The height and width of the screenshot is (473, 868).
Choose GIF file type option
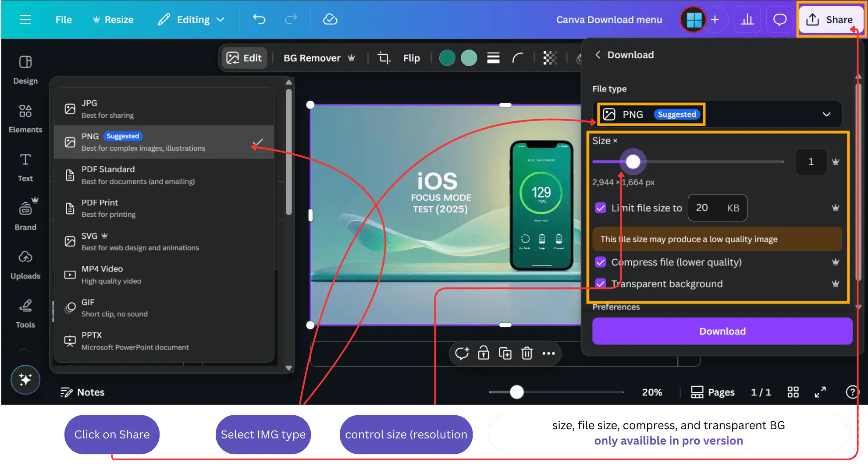[x=164, y=308]
